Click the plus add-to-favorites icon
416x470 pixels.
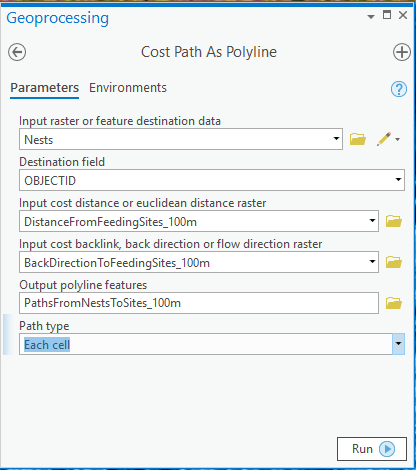pos(401,52)
